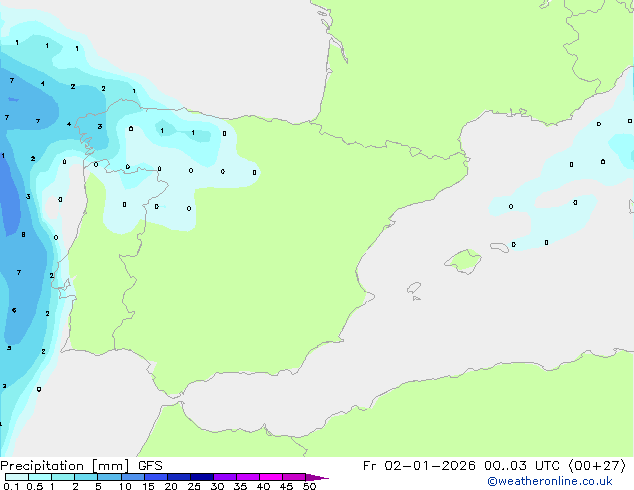This screenshot has height=490, width=634.
Task: Pick the 10–15 mm blue legend swatch
Action: (133, 477)
